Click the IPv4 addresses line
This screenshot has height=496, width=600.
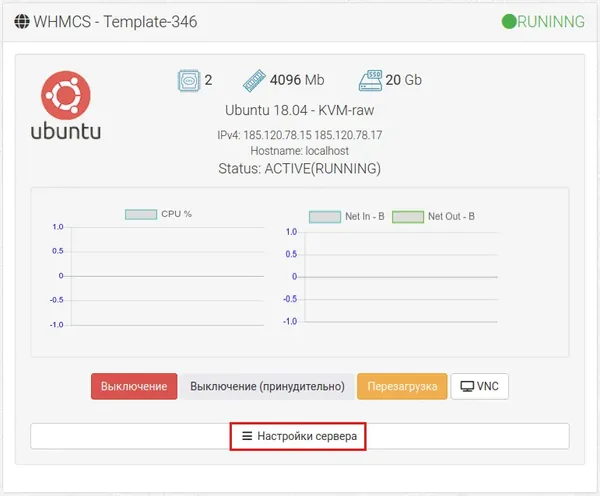[300, 135]
